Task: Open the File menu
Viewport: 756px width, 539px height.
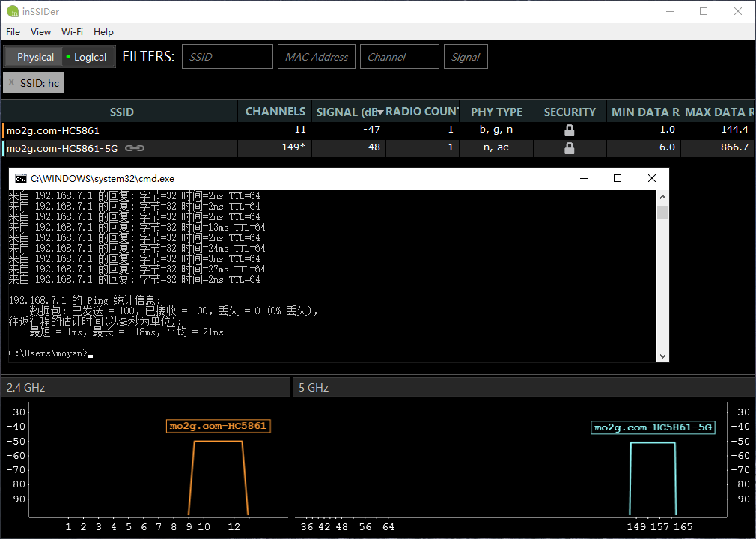Action: (13, 32)
